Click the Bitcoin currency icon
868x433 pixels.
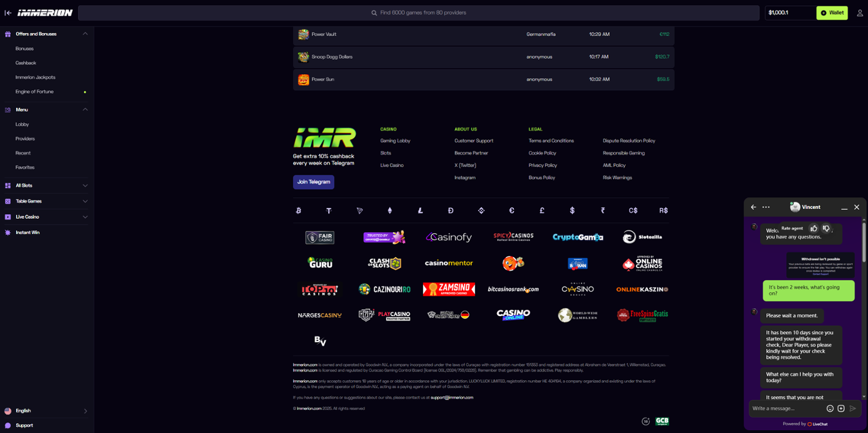[299, 211]
